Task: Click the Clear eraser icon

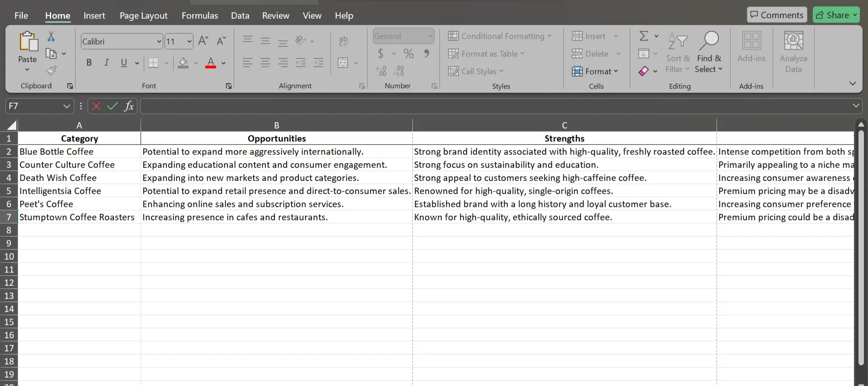Action: pyautogui.click(x=644, y=71)
